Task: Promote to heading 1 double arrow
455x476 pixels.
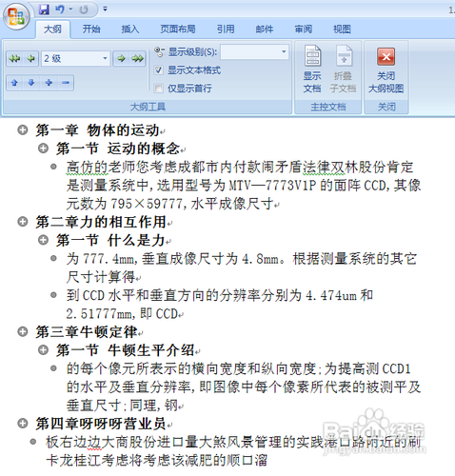Action: 14,59
